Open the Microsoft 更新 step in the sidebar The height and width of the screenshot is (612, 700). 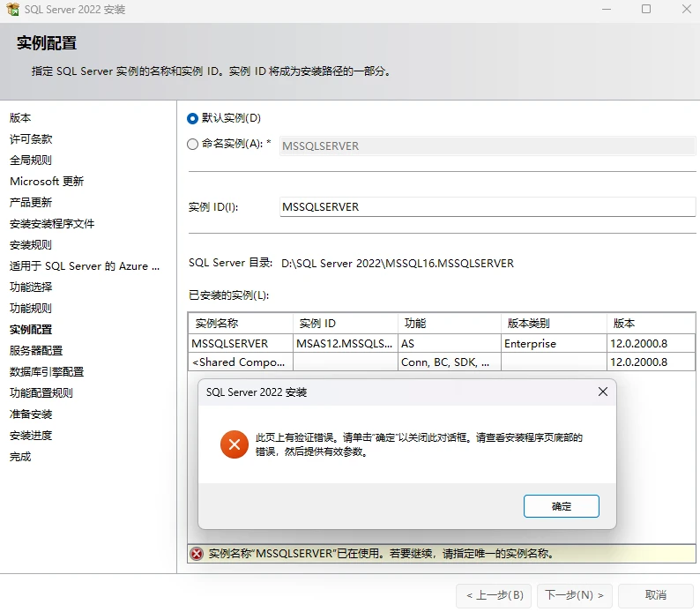click(x=47, y=182)
